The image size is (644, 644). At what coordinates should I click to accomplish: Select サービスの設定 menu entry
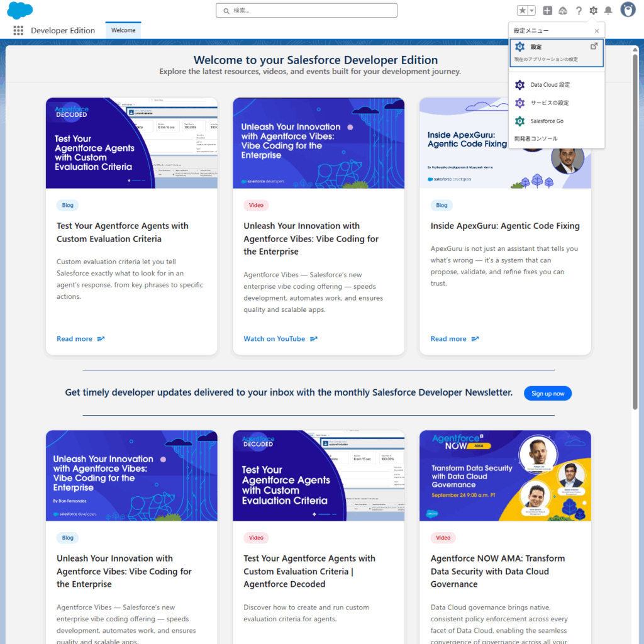(x=549, y=103)
